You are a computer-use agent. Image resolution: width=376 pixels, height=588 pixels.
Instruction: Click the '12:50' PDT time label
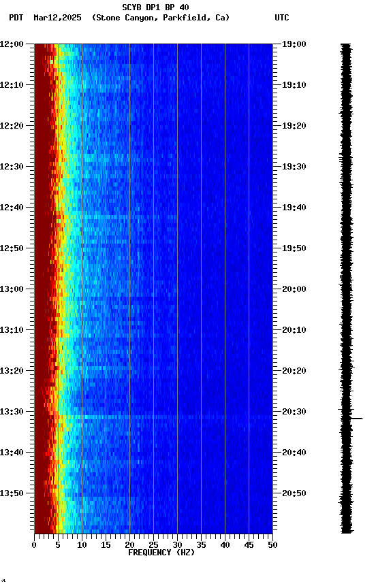tap(12, 248)
